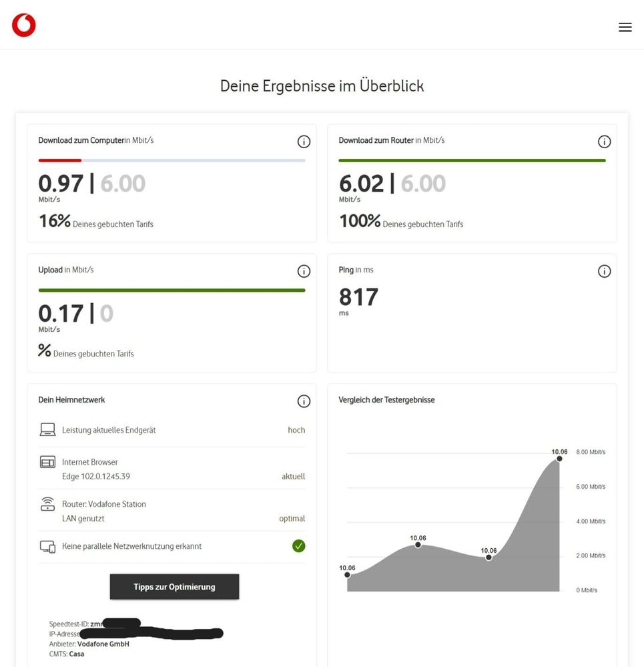The height and width of the screenshot is (667, 644).
Task: Select the laptop device icon
Action: click(47, 429)
